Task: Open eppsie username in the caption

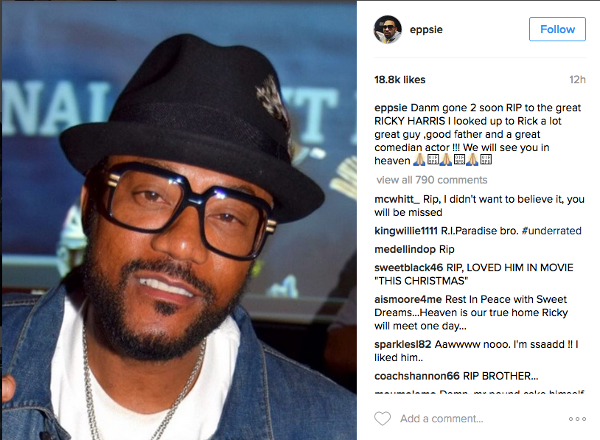Action: 391,108
